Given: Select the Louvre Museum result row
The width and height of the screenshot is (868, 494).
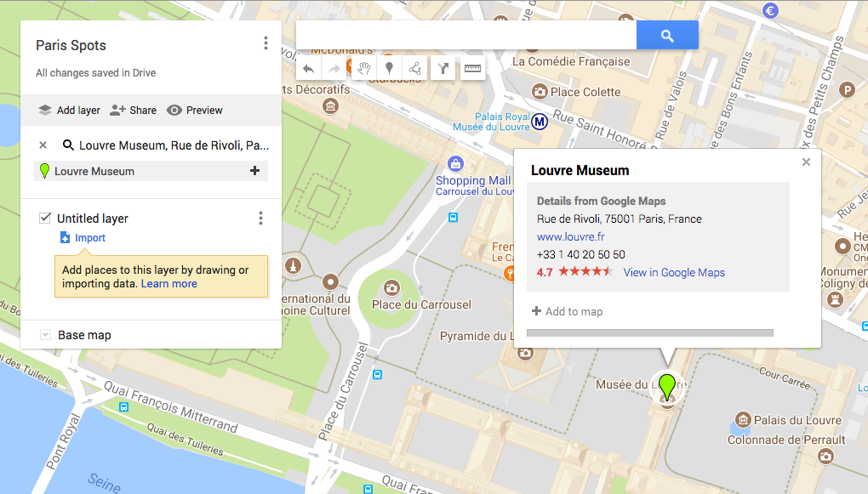Looking at the screenshot, I should pyautogui.click(x=151, y=171).
